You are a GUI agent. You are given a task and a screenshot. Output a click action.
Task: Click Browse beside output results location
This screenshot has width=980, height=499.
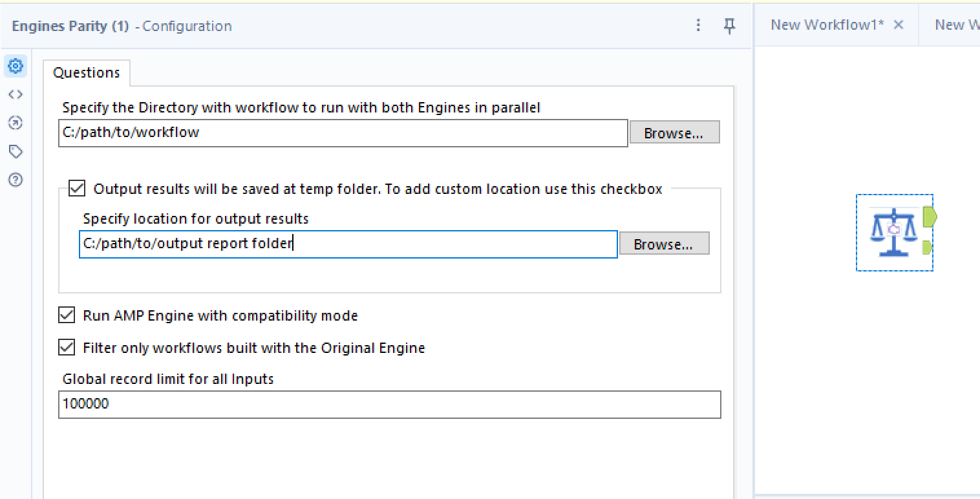[x=664, y=243]
